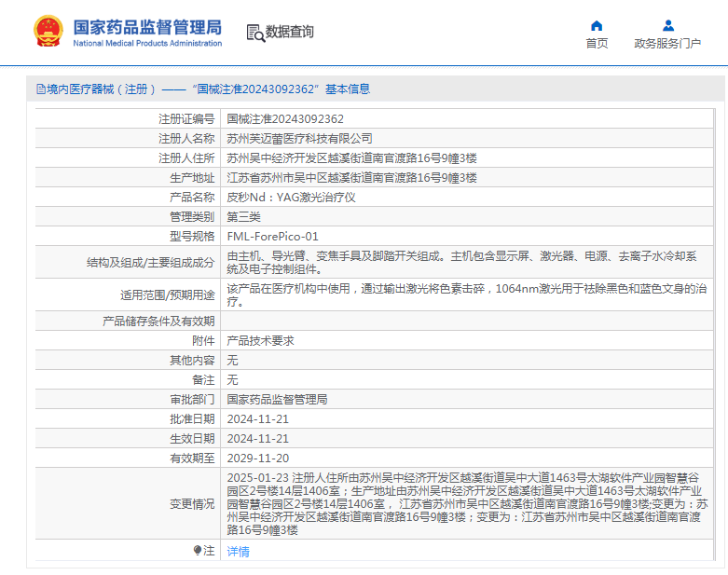The width and height of the screenshot is (728, 575).
Task: Select model FML-ForePico-01
Action: 272,237
